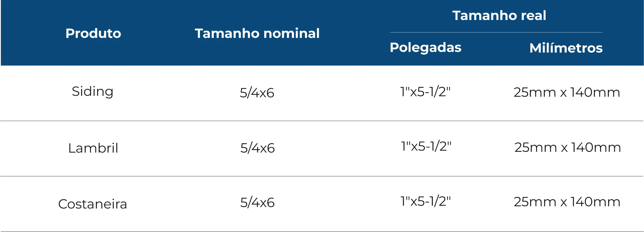The image size is (644, 232).
Task: Click the Tamanho real header title
Action: pyautogui.click(x=499, y=16)
